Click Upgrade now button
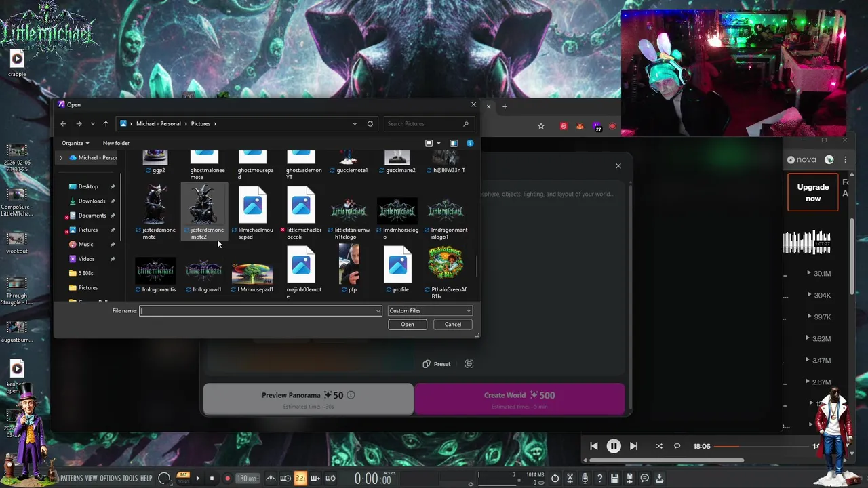 tap(813, 192)
